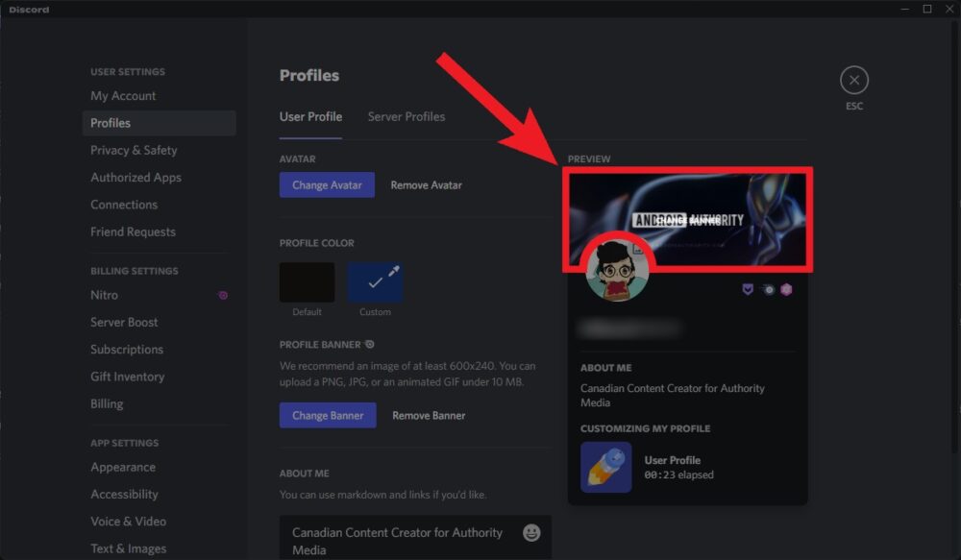Click the Change Banner button
Viewport: 961px width, 560px height.
(328, 415)
